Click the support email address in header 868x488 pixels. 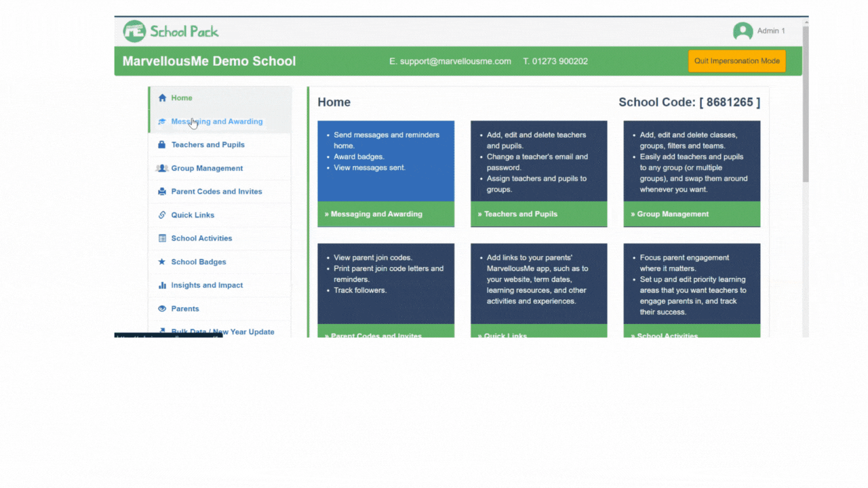point(450,61)
